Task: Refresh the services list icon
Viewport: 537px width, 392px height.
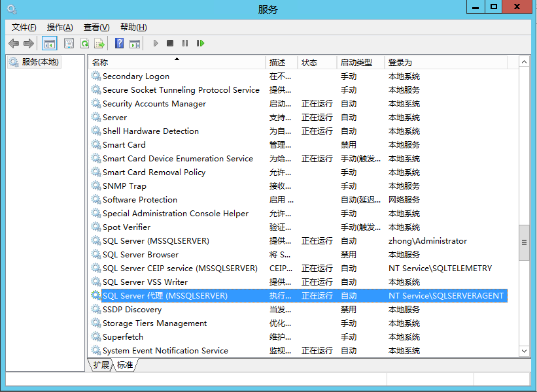Action: point(84,43)
